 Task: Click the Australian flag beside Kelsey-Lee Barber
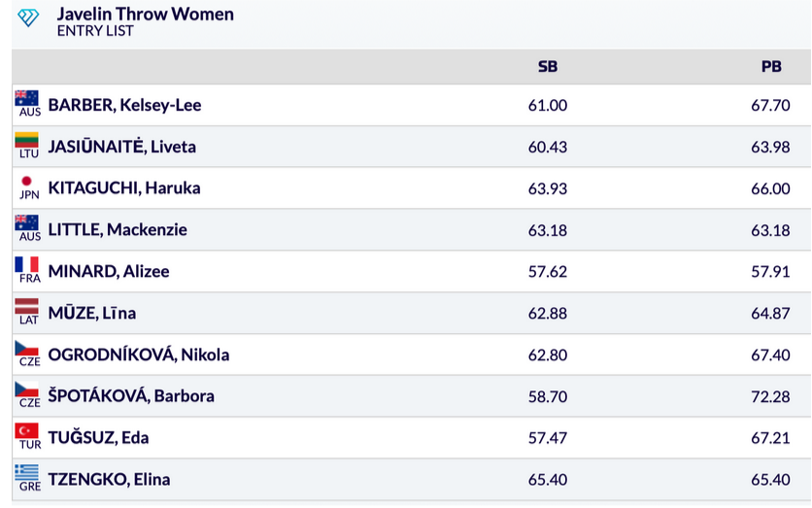[27, 98]
